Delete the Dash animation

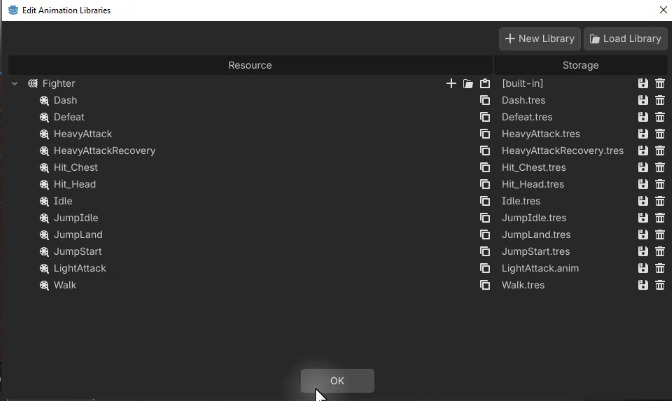click(x=660, y=100)
